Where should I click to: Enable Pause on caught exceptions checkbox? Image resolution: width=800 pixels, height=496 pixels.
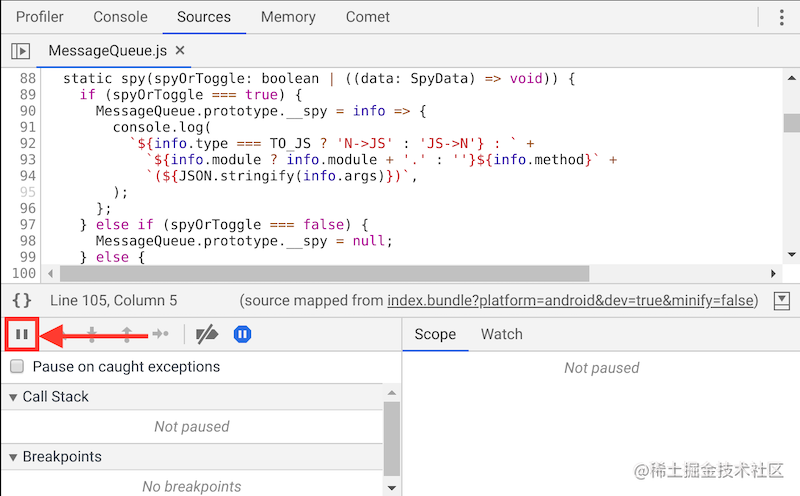(x=17, y=366)
